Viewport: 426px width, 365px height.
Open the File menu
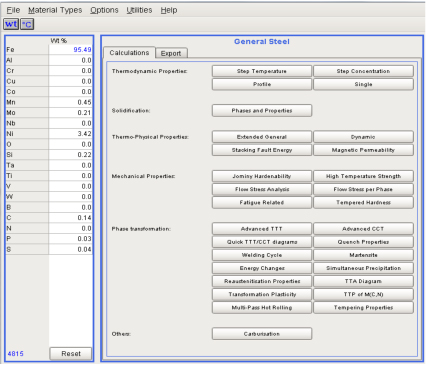click(x=13, y=10)
